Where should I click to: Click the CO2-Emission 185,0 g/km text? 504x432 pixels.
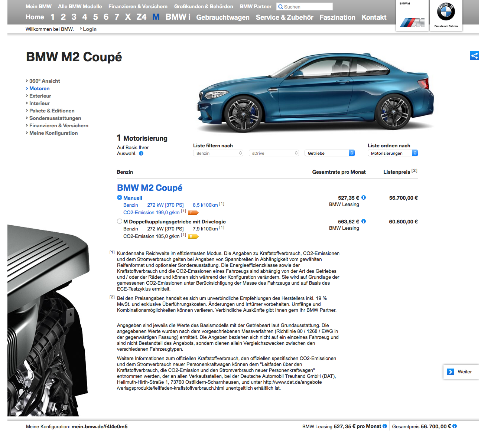[x=152, y=236]
